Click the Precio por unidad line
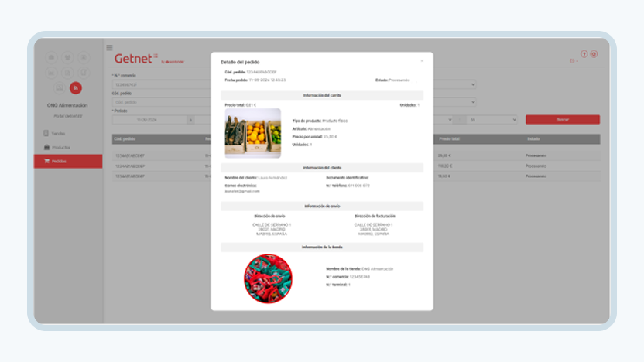644x362 pixels. [x=314, y=137]
